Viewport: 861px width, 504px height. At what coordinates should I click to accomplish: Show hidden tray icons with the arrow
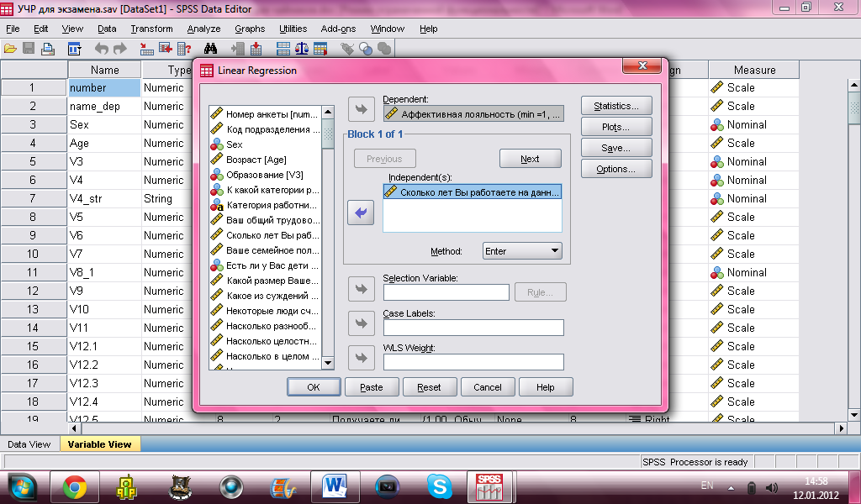[x=731, y=487]
